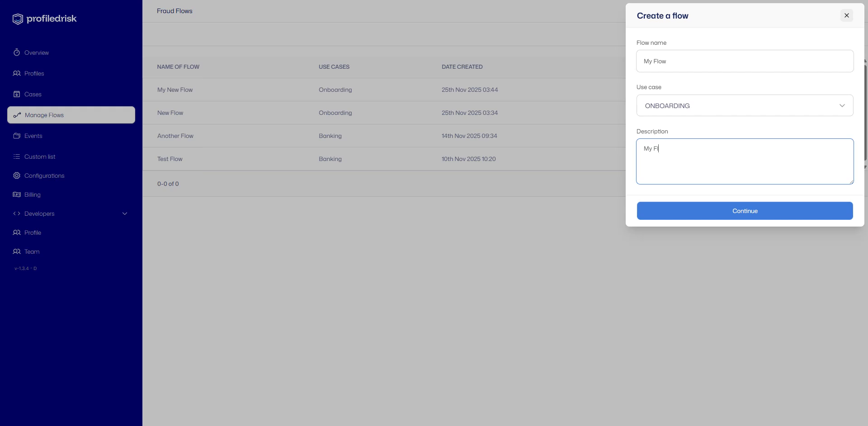Image resolution: width=868 pixels, height=426 pixels.
Task: Click the profiledrisk logo icon
Action: click(x=17, y=19)
